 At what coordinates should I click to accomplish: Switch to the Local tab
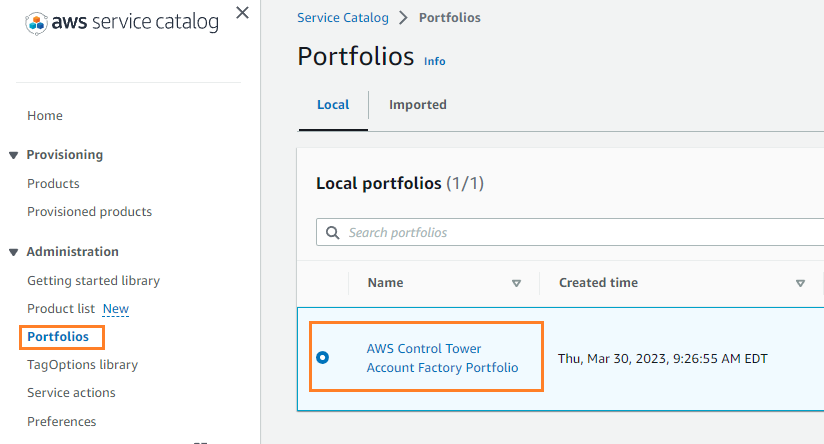(333, 105)
